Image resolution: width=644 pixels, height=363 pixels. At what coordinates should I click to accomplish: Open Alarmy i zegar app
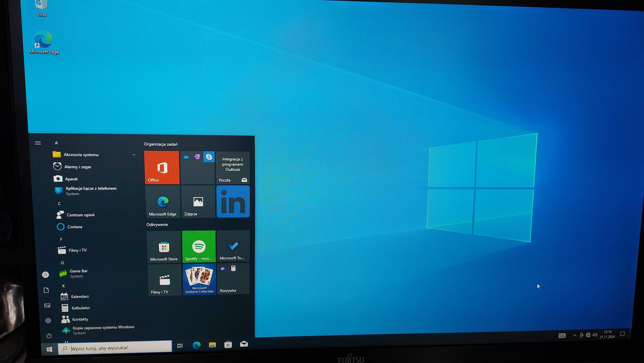[77, 167]
